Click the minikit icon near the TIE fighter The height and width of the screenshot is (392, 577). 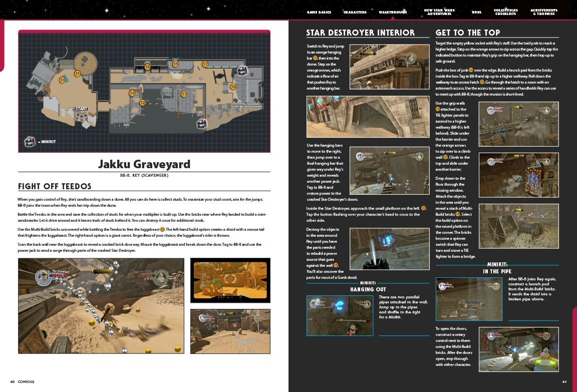[x=242, y=70]
